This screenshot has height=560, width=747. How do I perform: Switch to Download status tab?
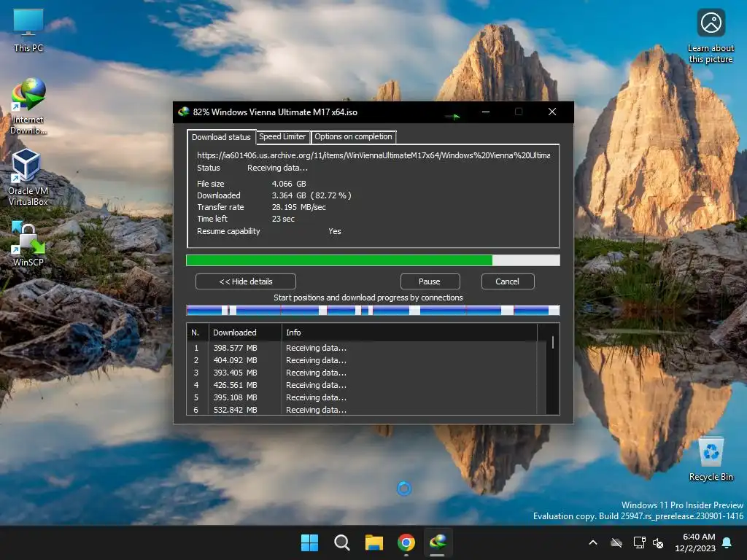[221, 137]
